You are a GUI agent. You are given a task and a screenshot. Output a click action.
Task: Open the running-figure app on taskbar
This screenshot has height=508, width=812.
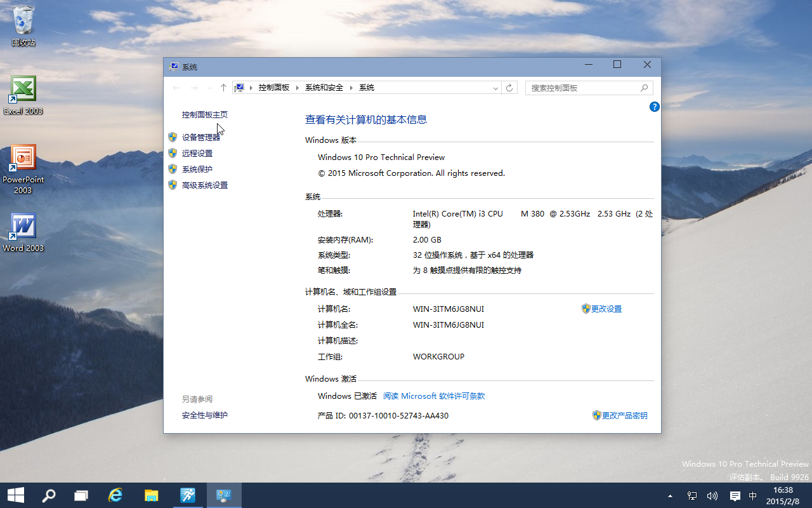[x=188, y=495]
